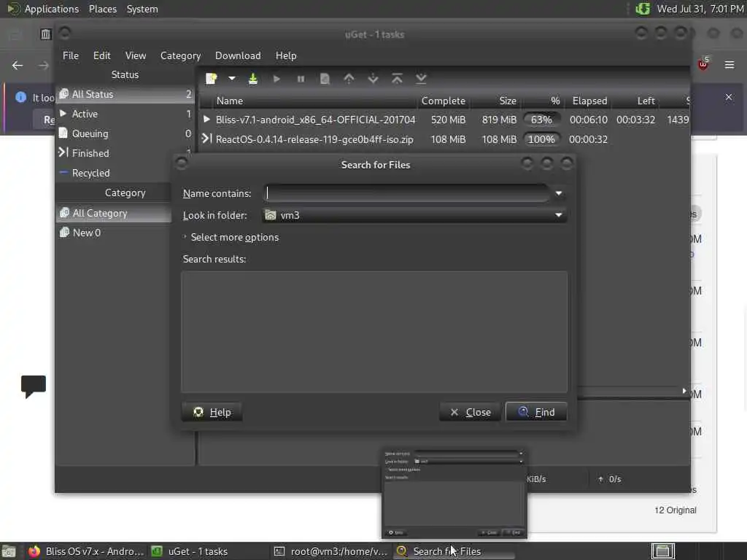Select the ReactOS-0.4.14 zip download row
The height and width of the screenshot is (560, 747).
point(444,139)
